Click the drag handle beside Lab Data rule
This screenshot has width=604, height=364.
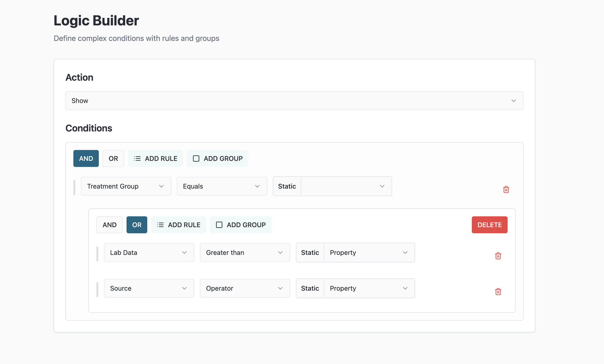pyautogui.click(x=97, y=254)
